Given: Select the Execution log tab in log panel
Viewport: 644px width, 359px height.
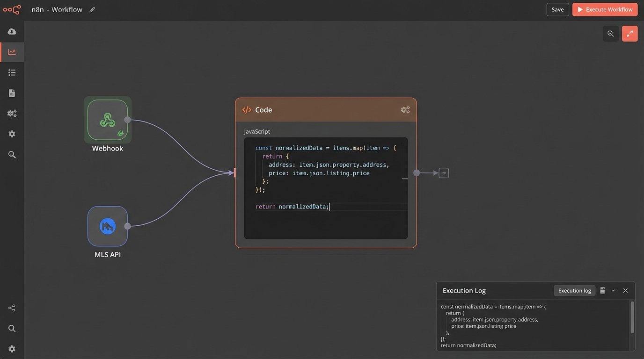Looking at the screenshot, I should pyautogui.click(x=574, y=291).
